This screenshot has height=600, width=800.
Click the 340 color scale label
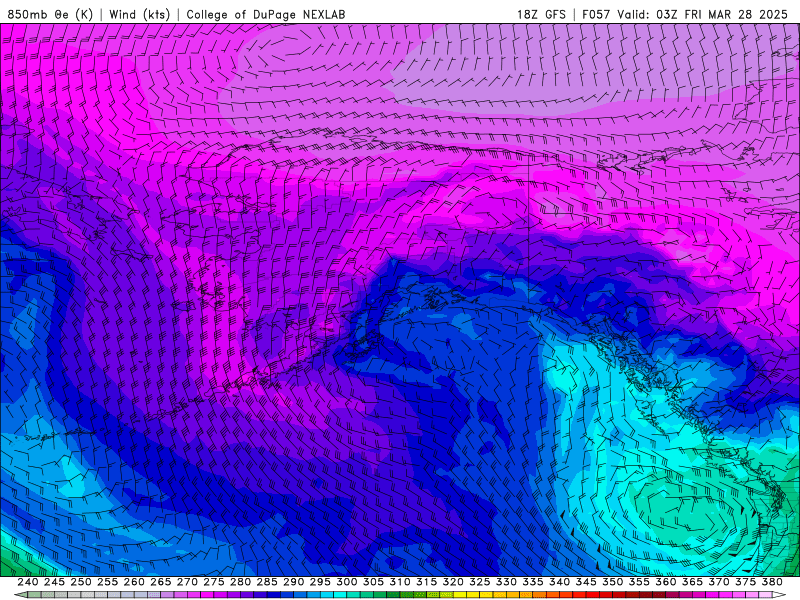coord(559,582)
